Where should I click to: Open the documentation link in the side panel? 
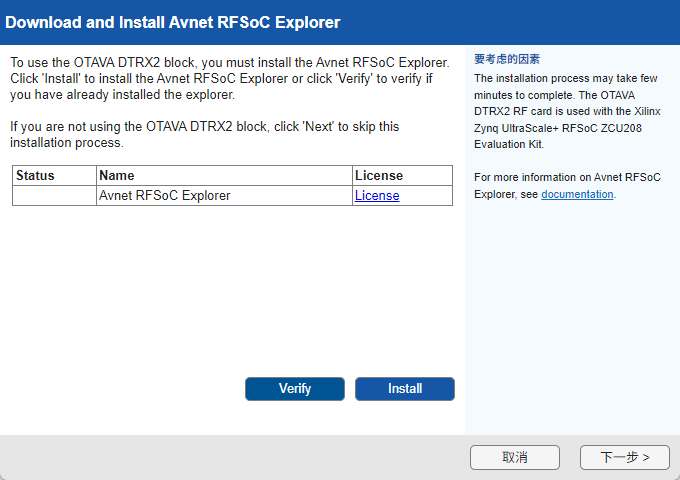[x=577, y=194]
